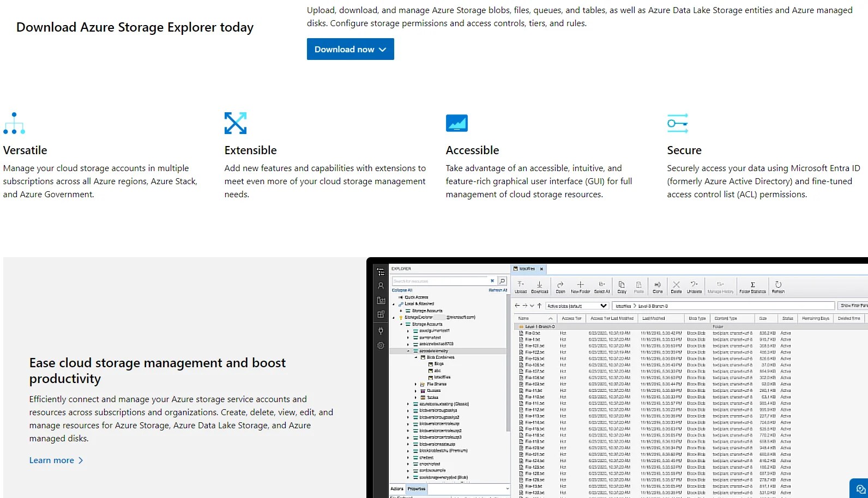Screen dimensions: 868x498
Task: Select the Accessible chart icon
Action: (457, 123)
